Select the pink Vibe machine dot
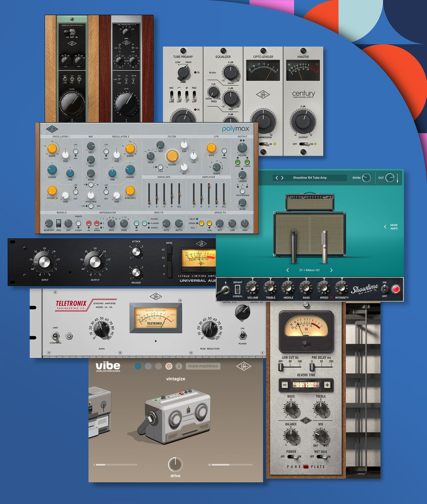The image size is (427, 504). [x=169, y=366]
